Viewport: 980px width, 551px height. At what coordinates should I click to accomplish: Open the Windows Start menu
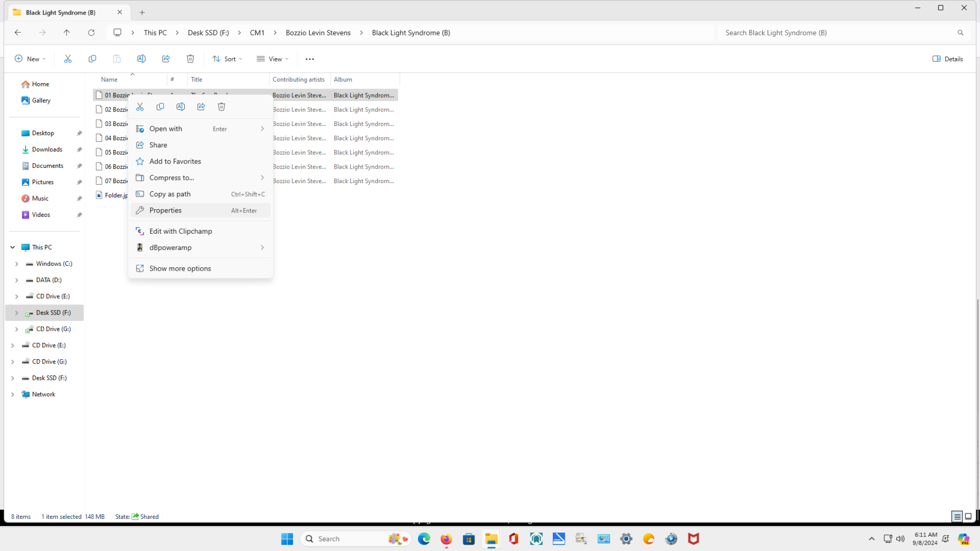(287, 539)
